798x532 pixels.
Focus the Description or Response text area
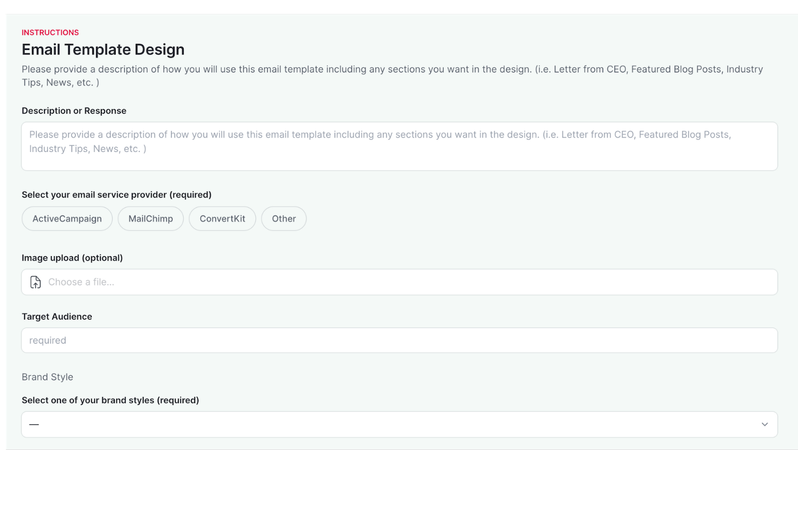pyautogui.click(x=399, y=146)
